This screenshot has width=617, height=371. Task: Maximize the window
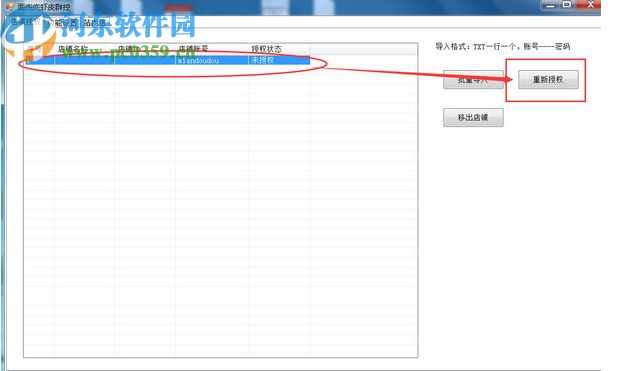click(567, 5)
